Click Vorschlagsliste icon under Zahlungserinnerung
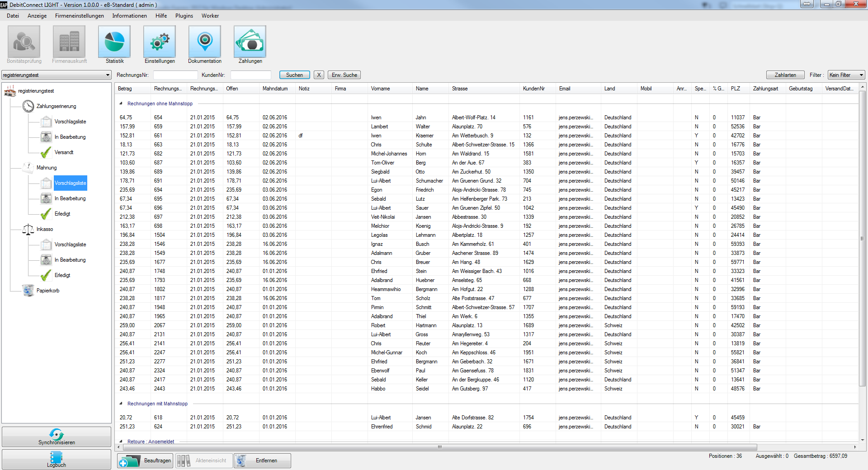Screen dimensions: 868x470 tap(46, 122)
